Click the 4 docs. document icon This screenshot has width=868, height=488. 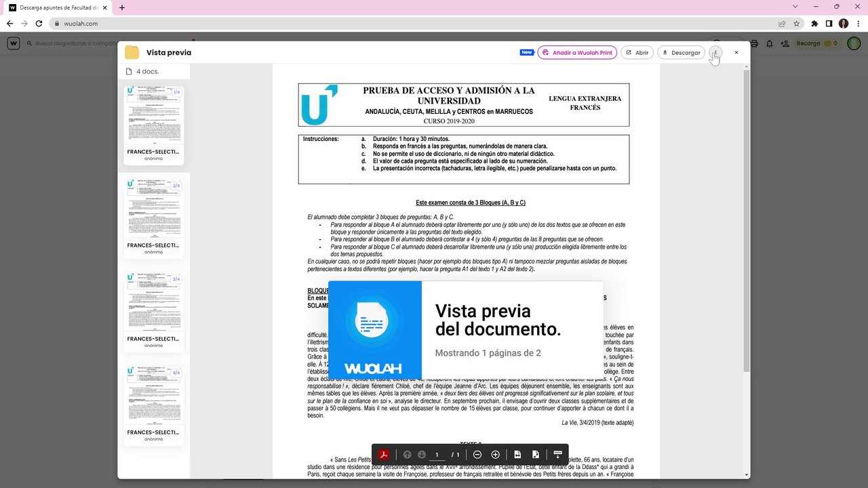(x=129, y=71)
